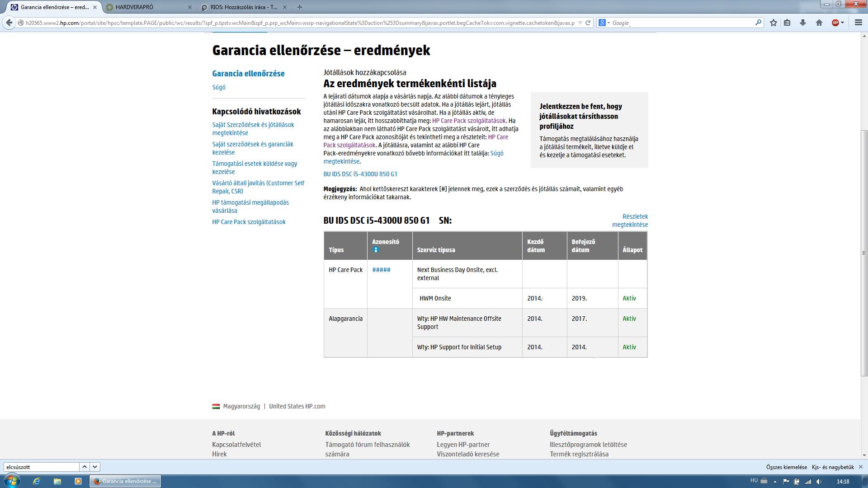This screenshot has height=488, width=868.
Task: Click the blue info icon under Azonosító
Action: click(x=375, y=250)
